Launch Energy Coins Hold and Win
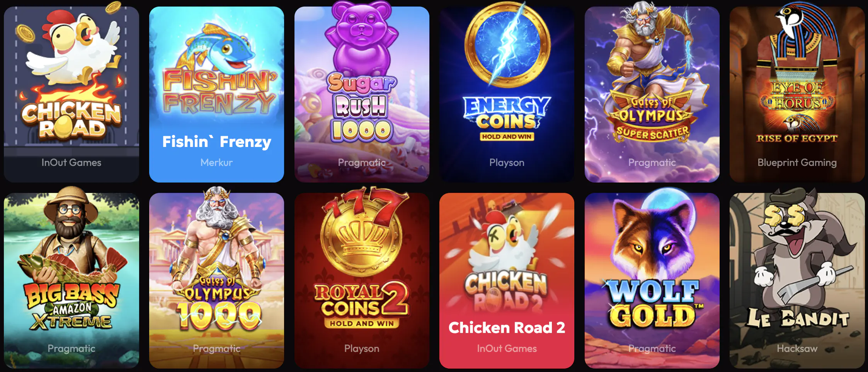This screenshot has width=868, height=372. tap(507, 94)
